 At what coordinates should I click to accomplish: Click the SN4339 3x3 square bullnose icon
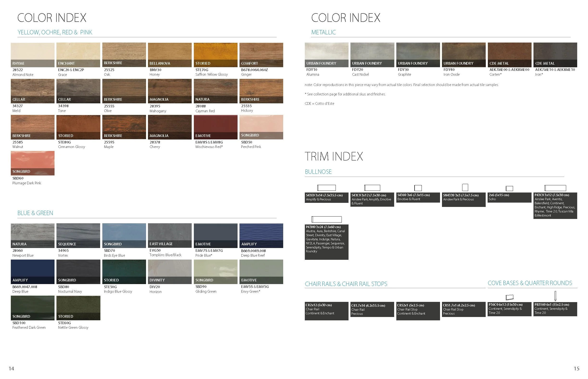(465, 187)
